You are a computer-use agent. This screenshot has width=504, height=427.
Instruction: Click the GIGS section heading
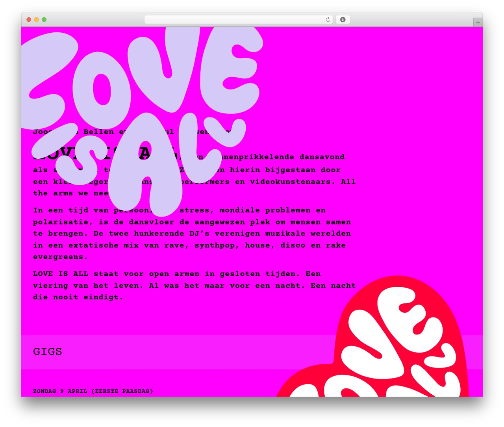tap(48, 351)
